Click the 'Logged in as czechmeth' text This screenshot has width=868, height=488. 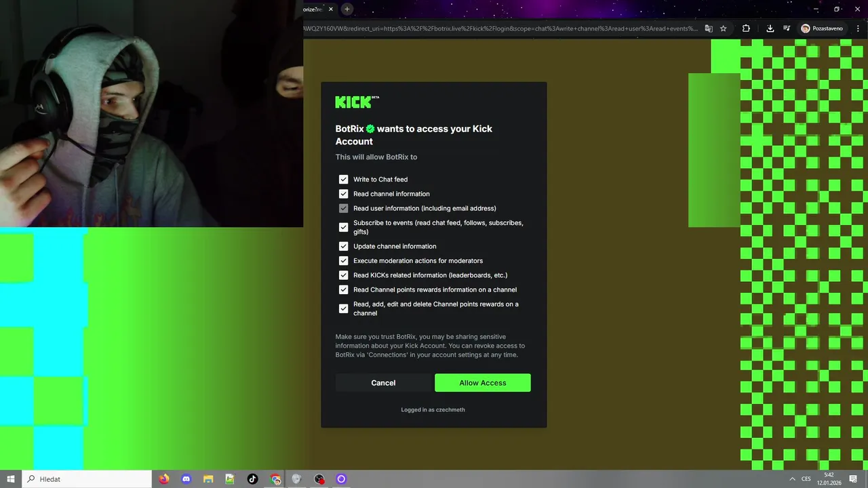coord(433,410)
